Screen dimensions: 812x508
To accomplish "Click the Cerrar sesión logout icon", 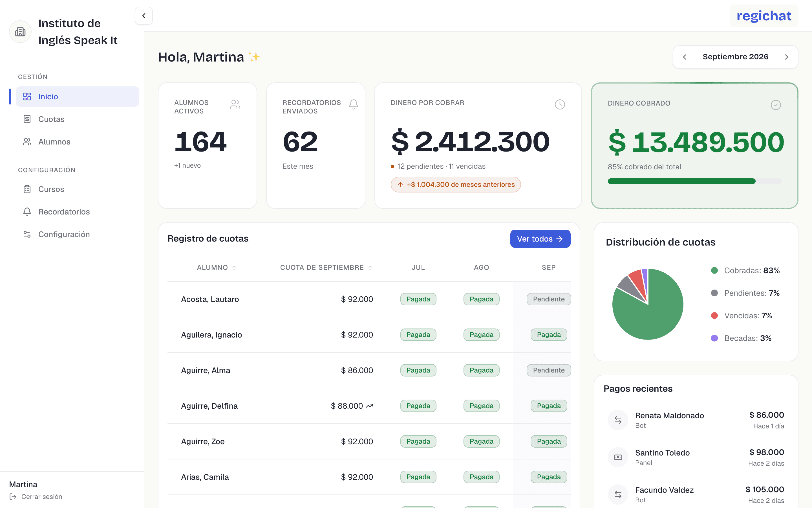I will pyautogui.click(x=13, y=497).
